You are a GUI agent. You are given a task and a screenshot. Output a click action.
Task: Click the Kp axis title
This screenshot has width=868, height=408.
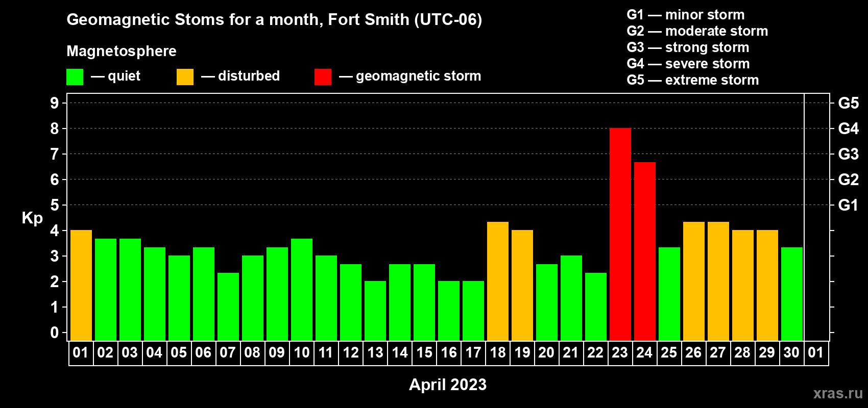tap(32, 219)
